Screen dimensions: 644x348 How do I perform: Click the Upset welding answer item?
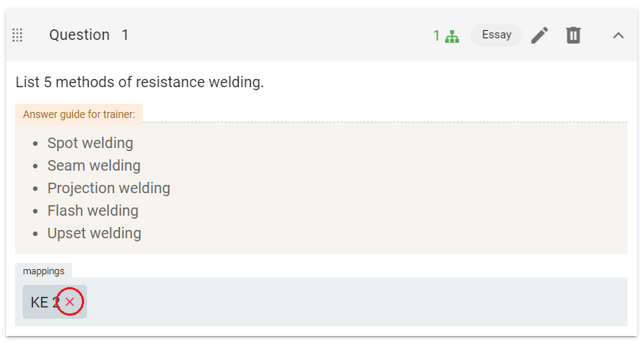click(94, 234)
